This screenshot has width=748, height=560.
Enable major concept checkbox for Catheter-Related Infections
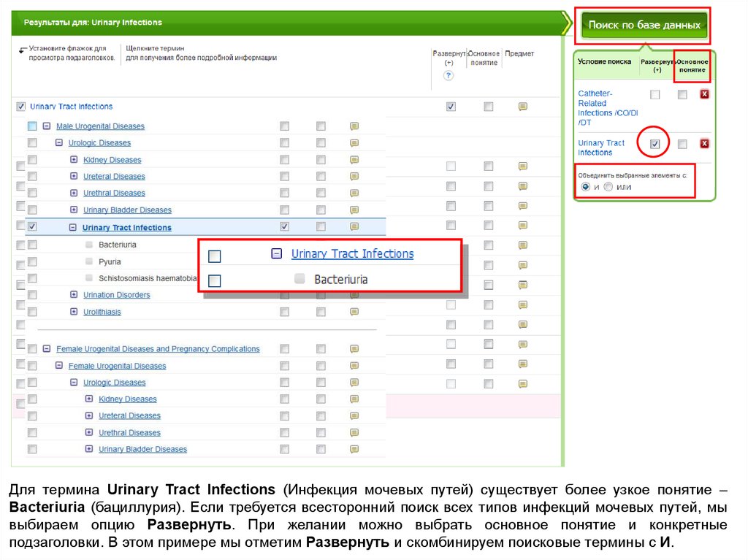click(682, 94)
